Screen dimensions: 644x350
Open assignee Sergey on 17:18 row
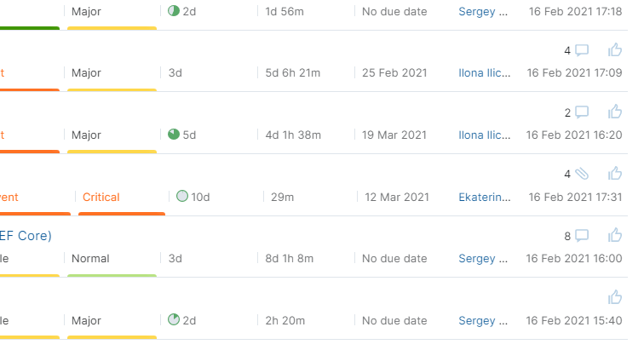pos(483,12)
